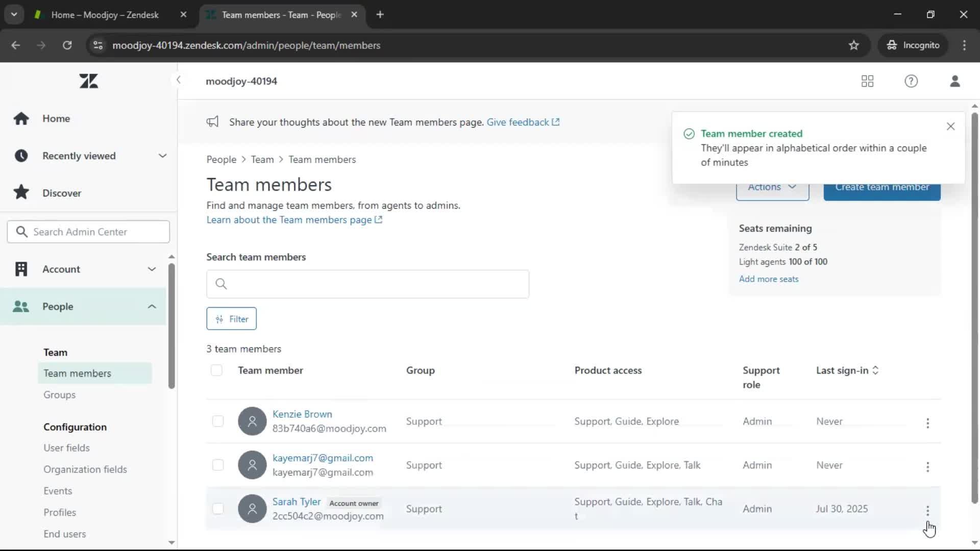The height and width of the screenshot is (551, 980).
Task: Dismiss the Team member created notification
Action: (950, 127)
